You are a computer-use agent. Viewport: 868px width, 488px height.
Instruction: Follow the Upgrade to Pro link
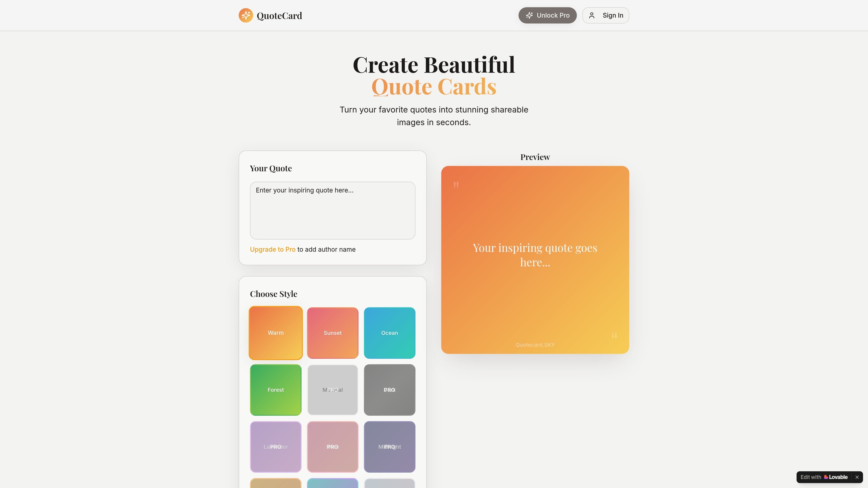tap(273, 249)
